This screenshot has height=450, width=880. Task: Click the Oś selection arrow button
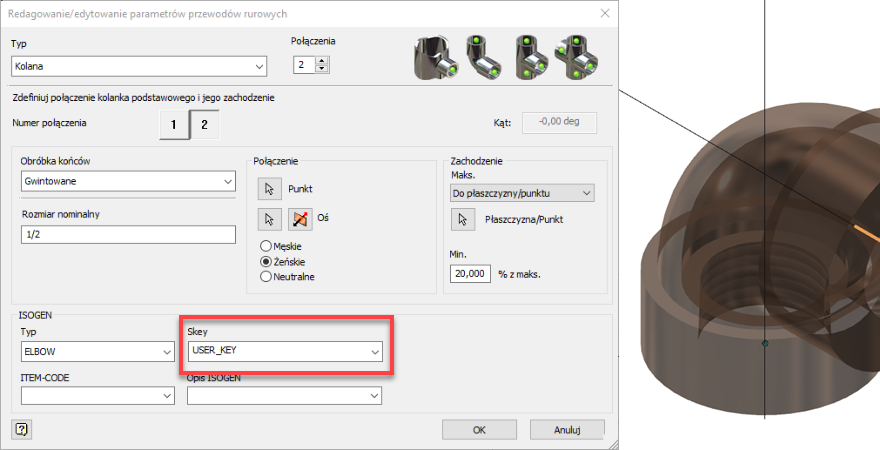point(269,219)
